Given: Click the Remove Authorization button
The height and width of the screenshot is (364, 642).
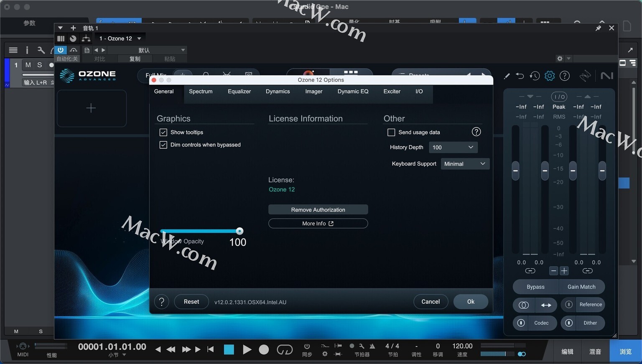Looking at the screenshot, I should click(318, 210).
